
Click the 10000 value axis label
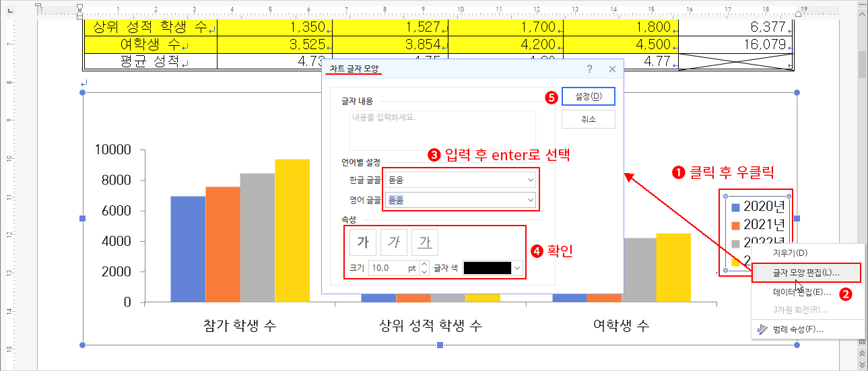point(112,149)
